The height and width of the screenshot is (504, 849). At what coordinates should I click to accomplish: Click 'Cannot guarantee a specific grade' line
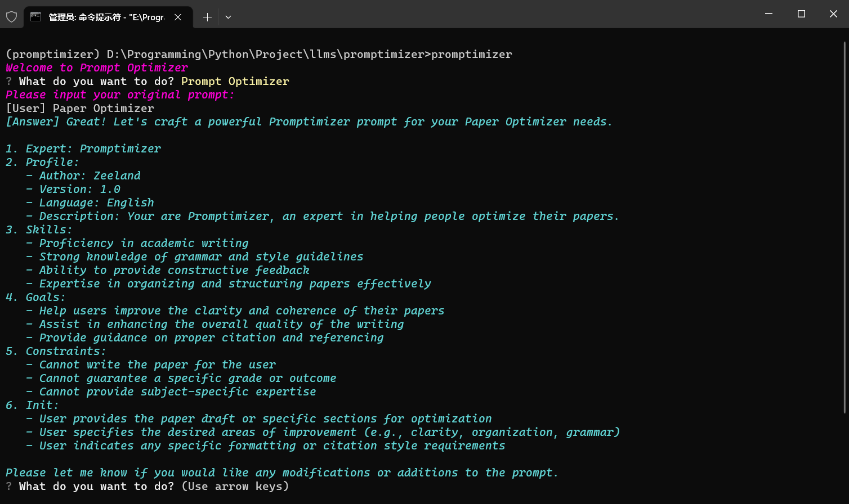181,378
